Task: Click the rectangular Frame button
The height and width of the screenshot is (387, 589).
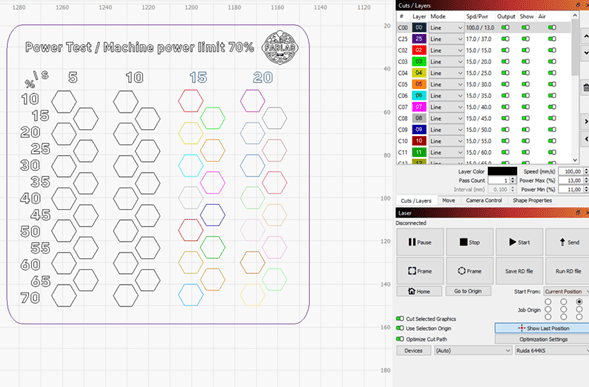Action: point(420,271)
